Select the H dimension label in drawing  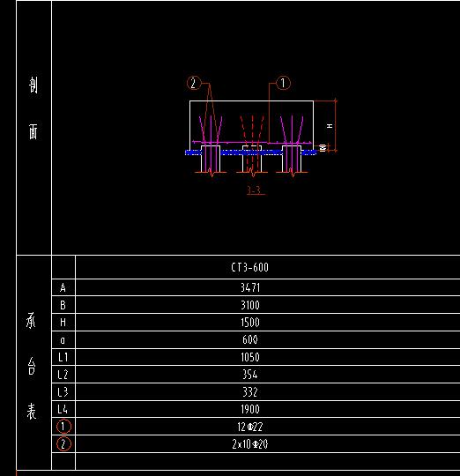[330, 126]
